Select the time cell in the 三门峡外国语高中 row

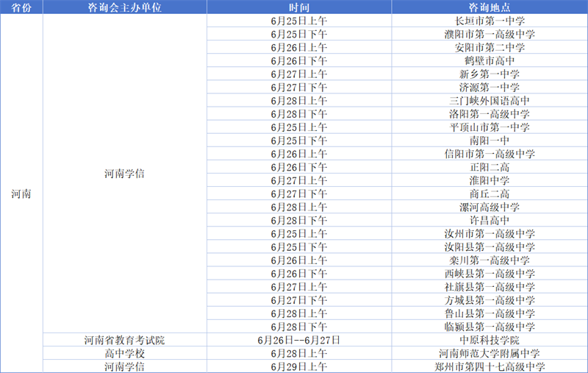(x=299, y=101)
